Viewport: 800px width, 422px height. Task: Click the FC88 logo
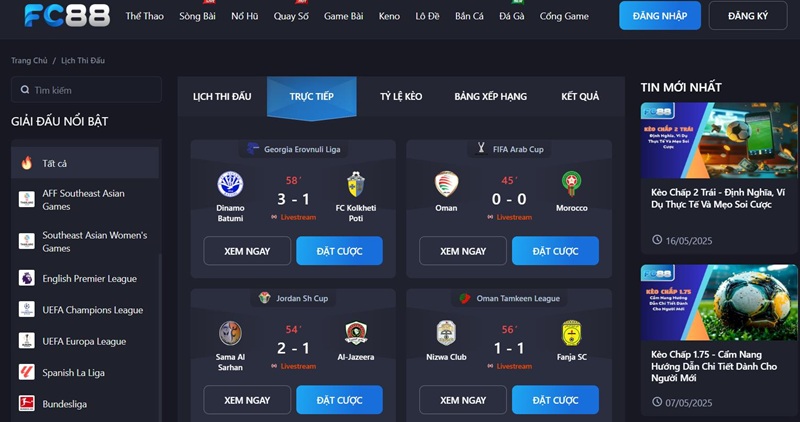pos(67,15)
